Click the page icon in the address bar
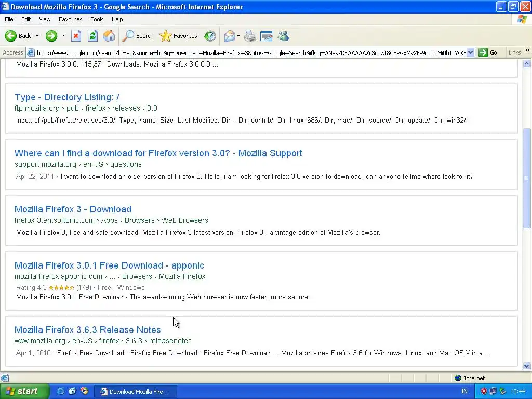The image size is (532, 399). click(31, 52)
